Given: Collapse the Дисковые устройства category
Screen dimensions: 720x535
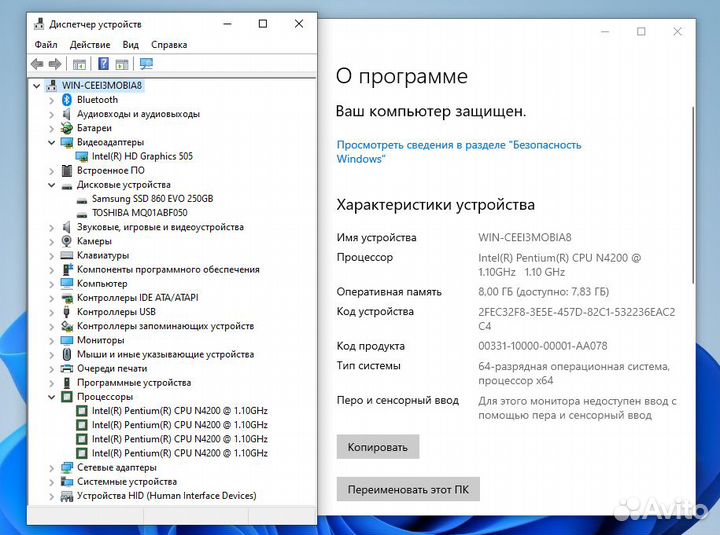Looking at the screenshot, I should (x=51, y=185).
